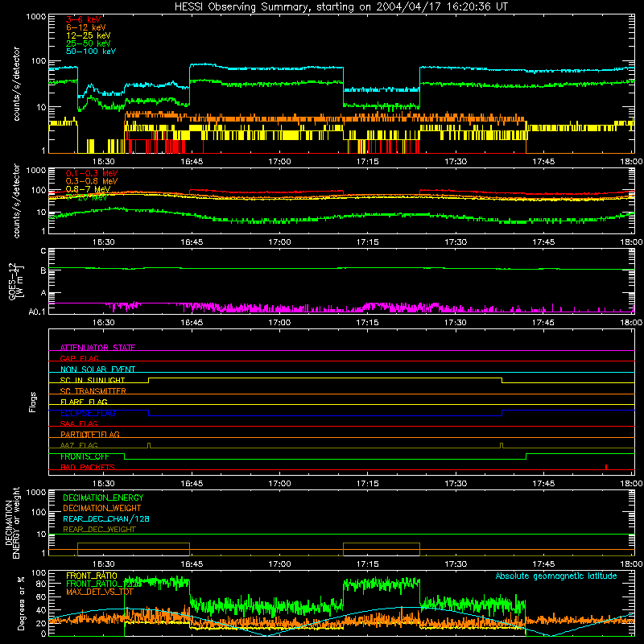Click the PARTICLE_FLAG label
Viewport: 644px width, 644px height.
click(90, 434)
